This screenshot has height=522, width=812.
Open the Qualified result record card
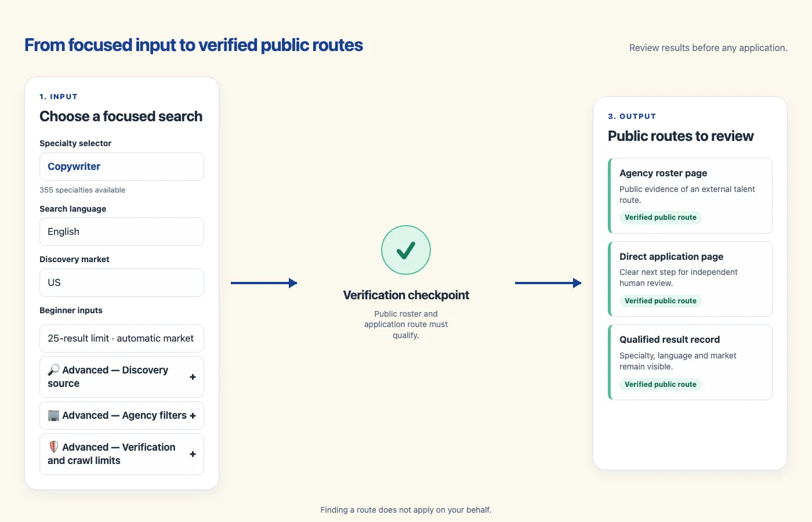pyautogui.click(x=690, y=362)
